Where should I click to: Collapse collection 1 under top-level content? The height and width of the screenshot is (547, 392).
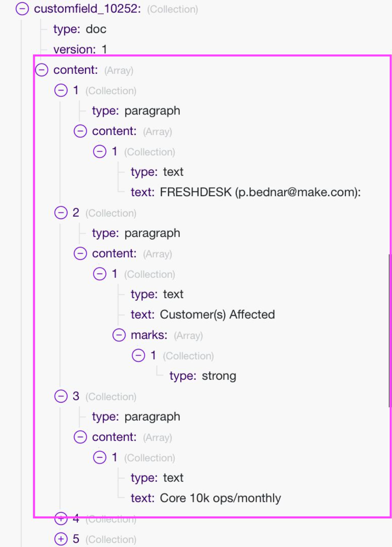click(61, 90)
